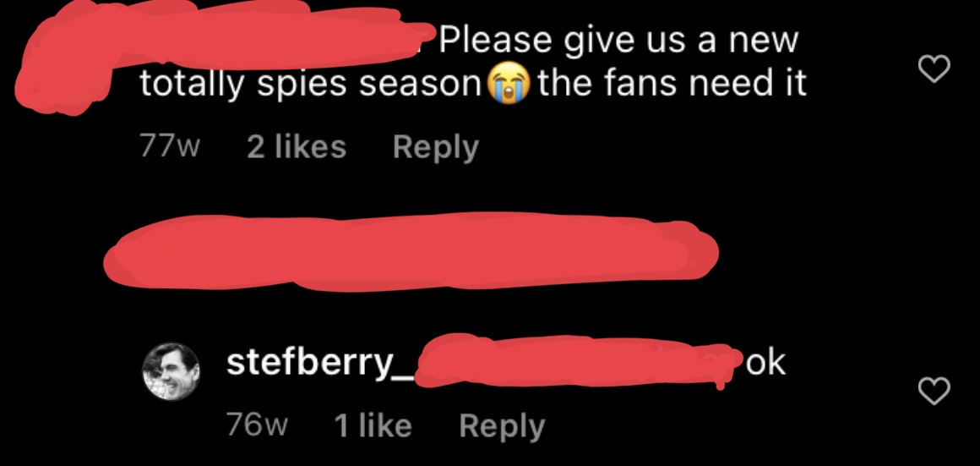Select the 76w timestamp
The height and width of the screenshot is (466, 980).
257,426
